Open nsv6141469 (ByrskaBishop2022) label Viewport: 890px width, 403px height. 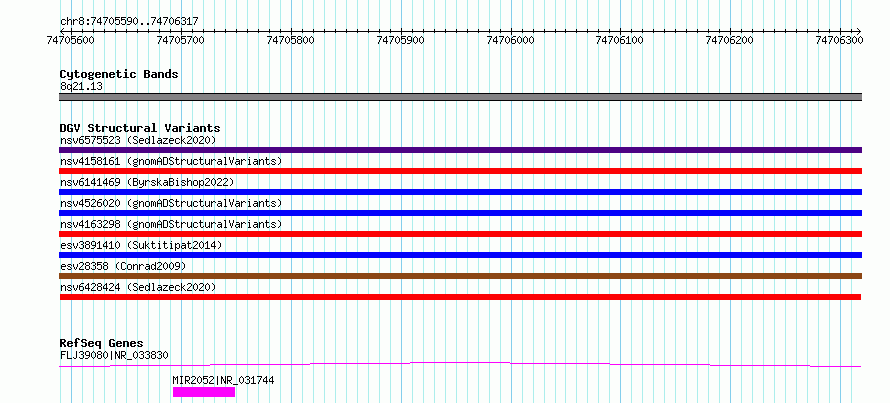146,182
